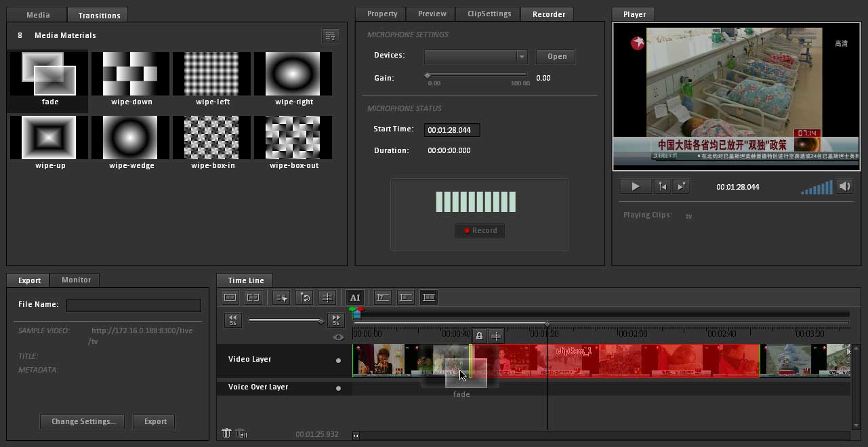868x447 pixels.
Task: Open Media Materials sort options menu
Action: 330,36
